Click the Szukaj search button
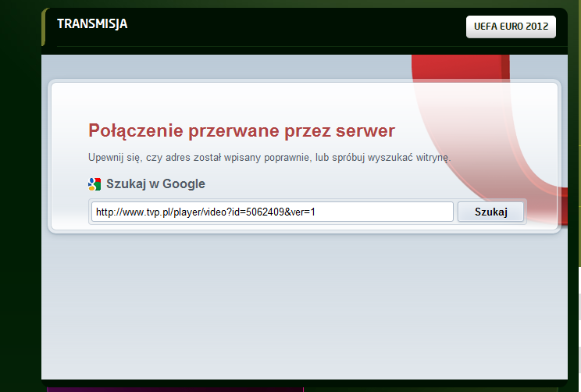Image resolution: width=581 pixels, height=392 pixels. [490, 212]
